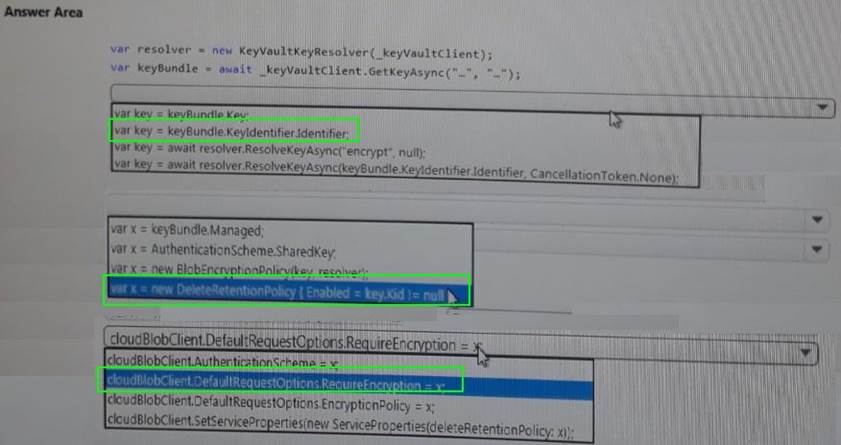The height and width of the screenshot is (445, 841).
Task: Click the 'Answer Area' heading
Action: [x=43, y=12]
